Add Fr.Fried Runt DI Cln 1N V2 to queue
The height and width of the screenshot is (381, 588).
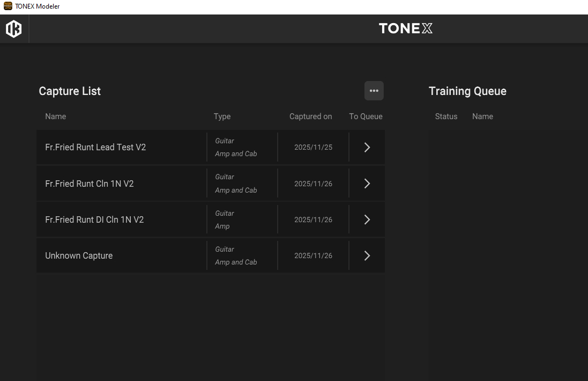point(367,219)
